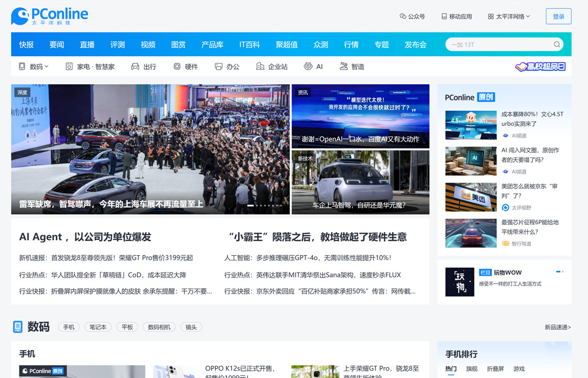This screenshot has width=588, height=378.
Task: Open the 聚超值 nav item
Action: [287, 45]
